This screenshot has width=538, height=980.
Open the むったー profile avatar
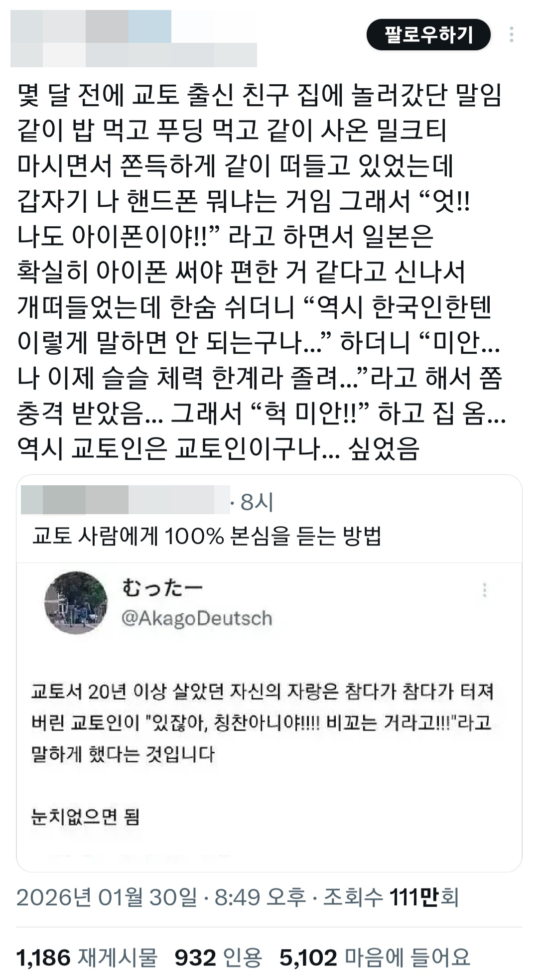point(76,602)
